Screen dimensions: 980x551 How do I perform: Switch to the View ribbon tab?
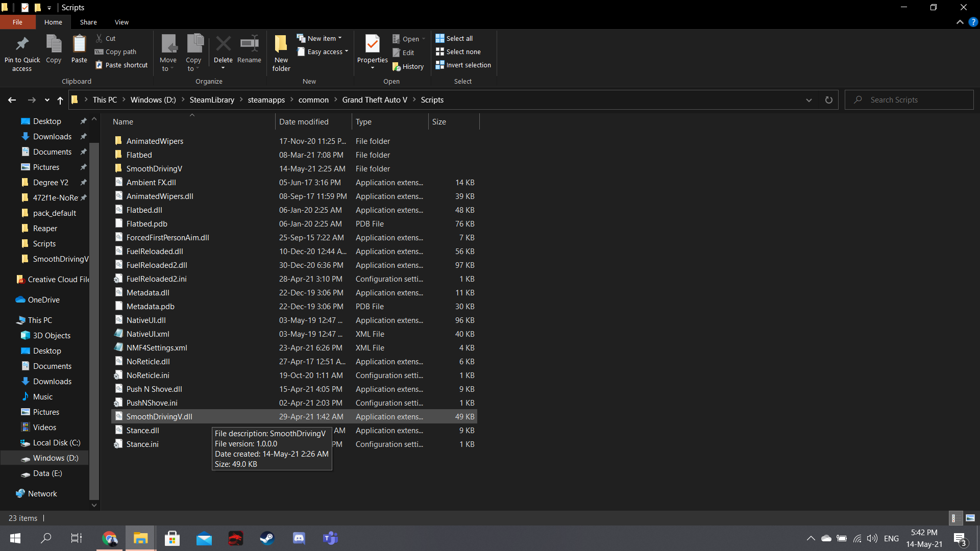tap(121, 22)
